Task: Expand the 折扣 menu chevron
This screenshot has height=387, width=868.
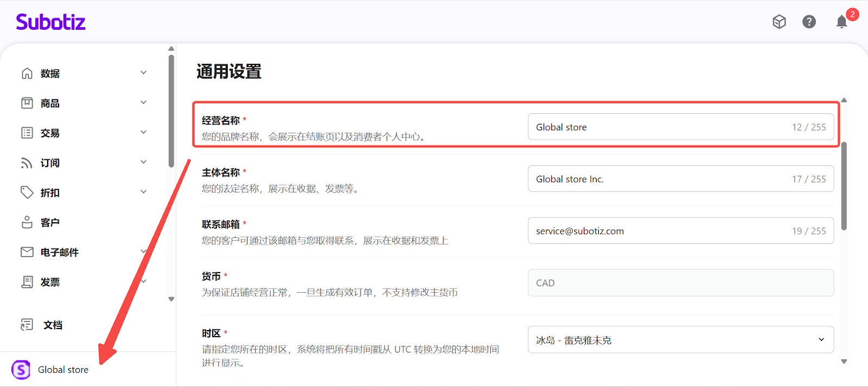Action: pos(144,192)
